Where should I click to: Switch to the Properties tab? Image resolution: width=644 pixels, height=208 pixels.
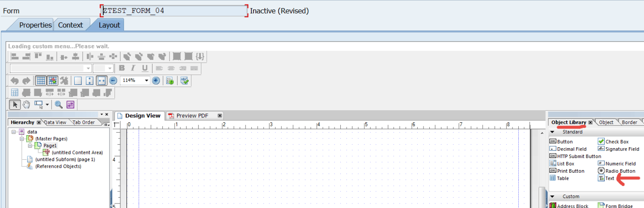35,25
